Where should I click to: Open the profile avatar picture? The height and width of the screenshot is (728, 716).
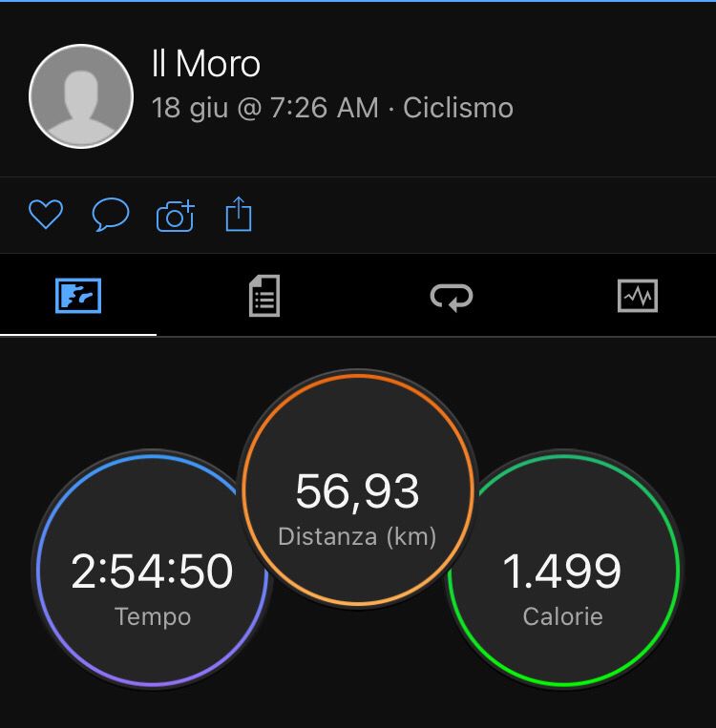(81, 96)
